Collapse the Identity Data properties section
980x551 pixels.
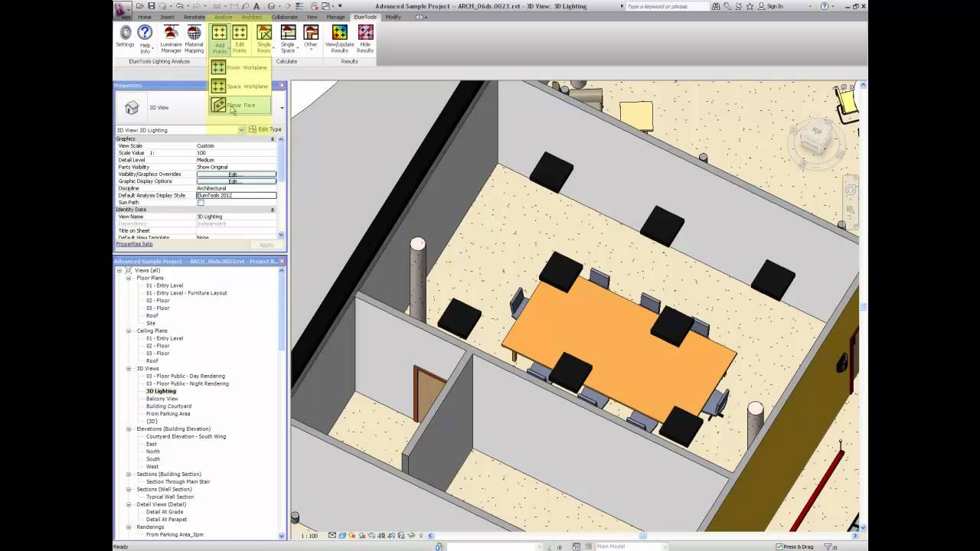coord(272,209)
